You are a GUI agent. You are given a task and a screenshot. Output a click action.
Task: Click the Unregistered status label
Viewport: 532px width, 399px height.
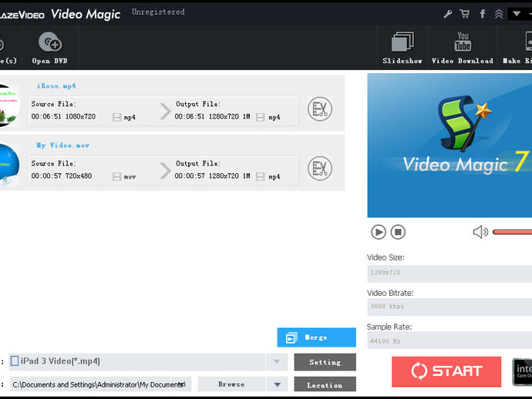(x=158, y=12)
